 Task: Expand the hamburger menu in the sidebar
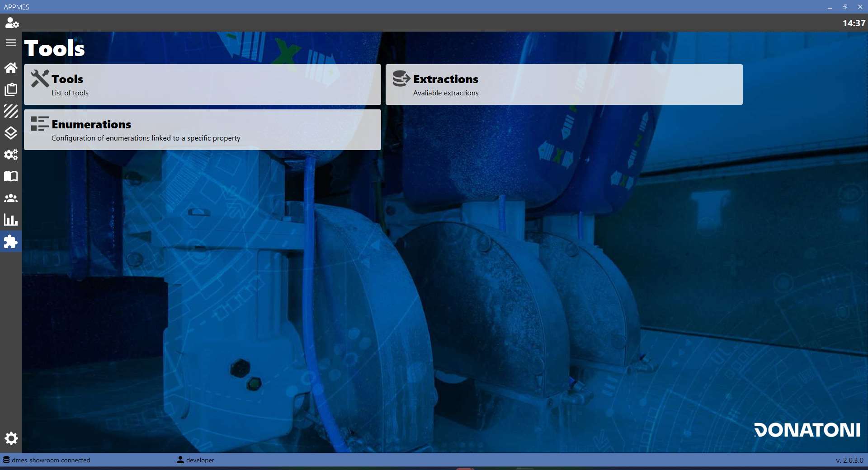tap(11, 43)
